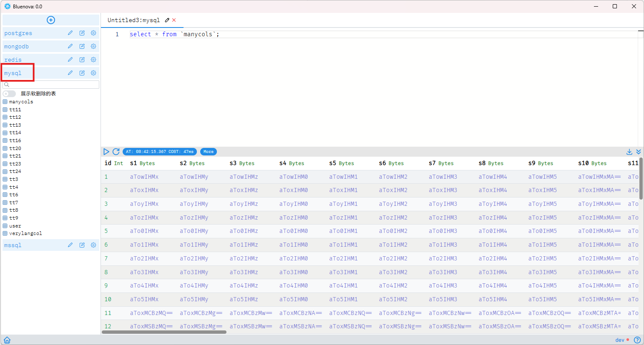
Task: Open new query editor for postgres
Action: click(x=82, y=33)
